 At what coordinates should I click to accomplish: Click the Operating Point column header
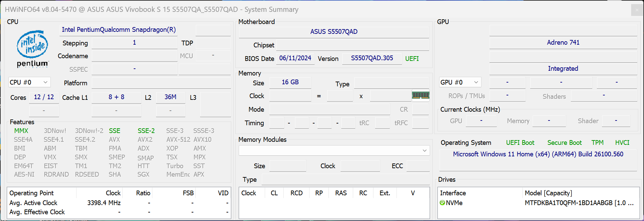[31, 193]
